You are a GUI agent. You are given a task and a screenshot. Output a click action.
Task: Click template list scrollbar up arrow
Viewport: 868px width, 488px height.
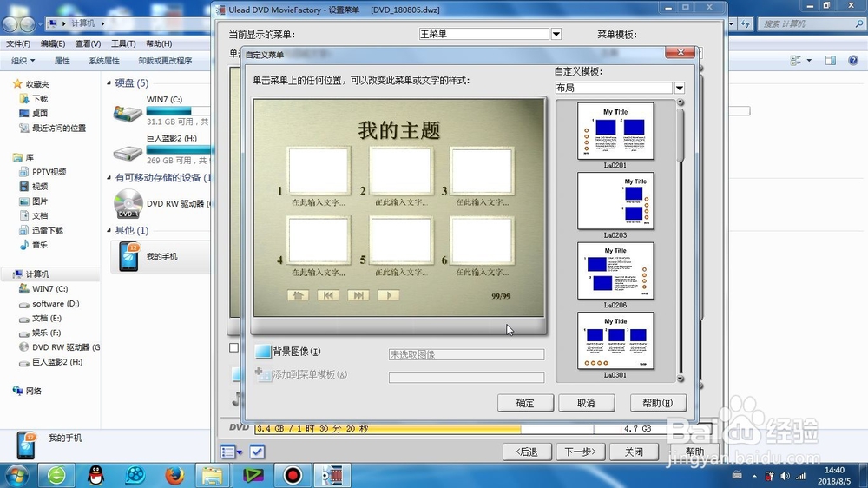681,102
